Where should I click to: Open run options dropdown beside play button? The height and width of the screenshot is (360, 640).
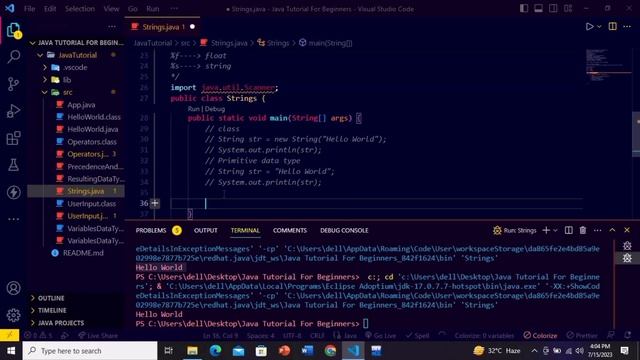599,27
